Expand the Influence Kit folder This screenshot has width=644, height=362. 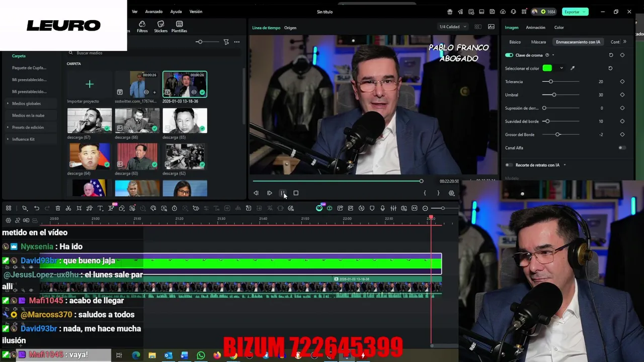coord(8,139)
